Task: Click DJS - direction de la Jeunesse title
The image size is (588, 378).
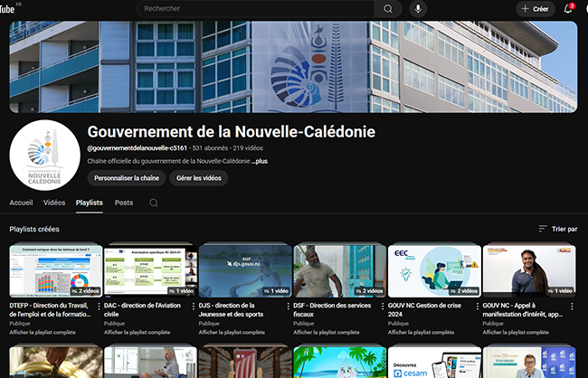Action: [x=231, y=310]
